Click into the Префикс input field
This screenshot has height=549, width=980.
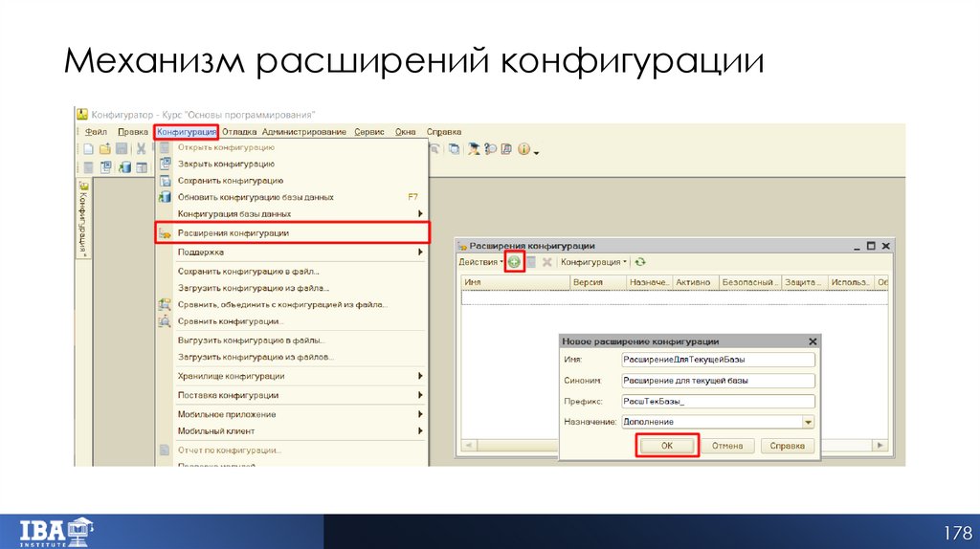tap(718, 402)
